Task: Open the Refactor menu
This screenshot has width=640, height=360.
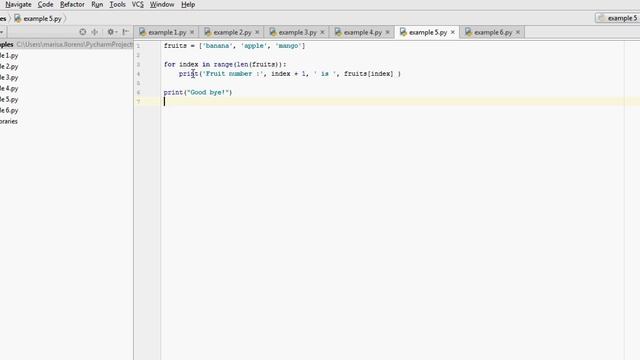Action: [72, 4]
